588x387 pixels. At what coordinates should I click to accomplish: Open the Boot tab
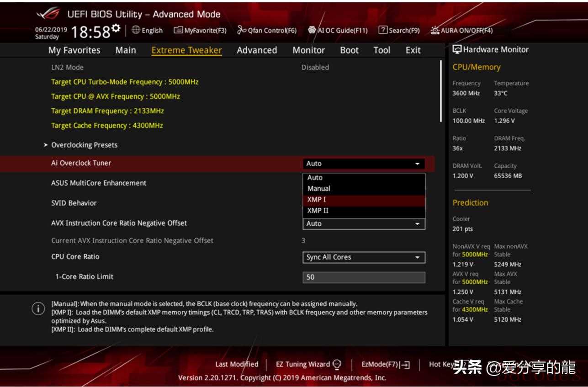click(350, 50)
